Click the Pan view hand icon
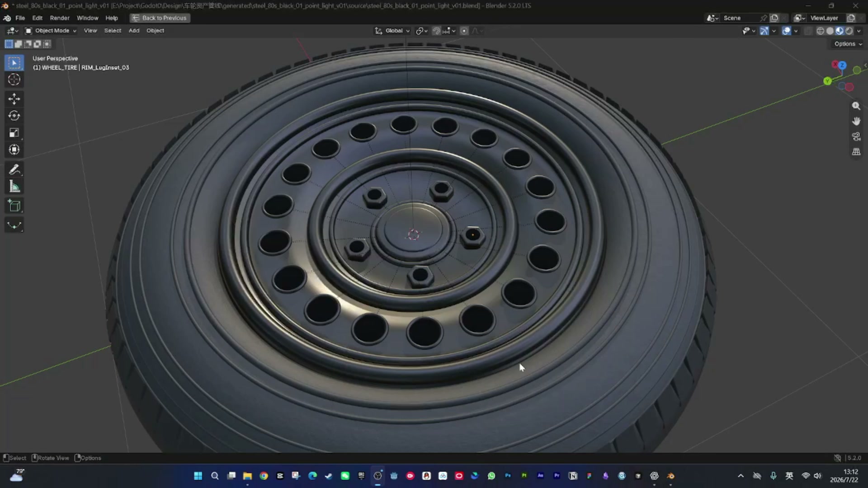868x488 pixels. point(856,121)
